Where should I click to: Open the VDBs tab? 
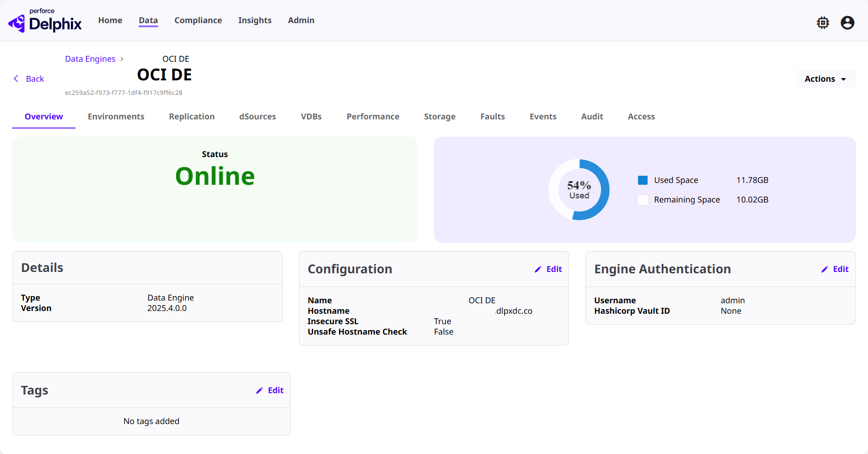click(x=311, y=117)
